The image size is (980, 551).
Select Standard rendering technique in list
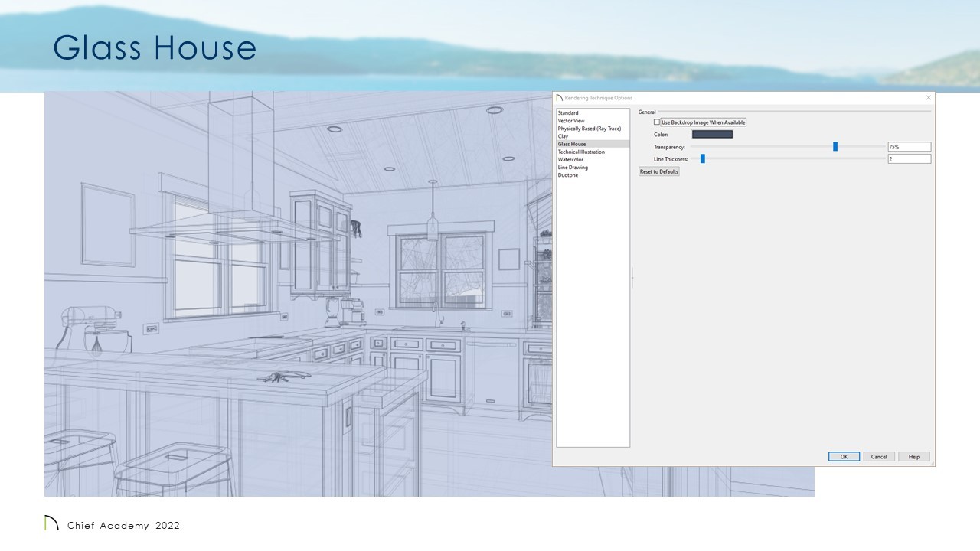[568, 113]
